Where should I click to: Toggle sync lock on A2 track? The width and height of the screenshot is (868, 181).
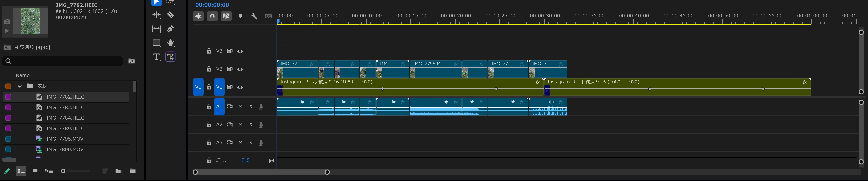[x=230, y=124]
